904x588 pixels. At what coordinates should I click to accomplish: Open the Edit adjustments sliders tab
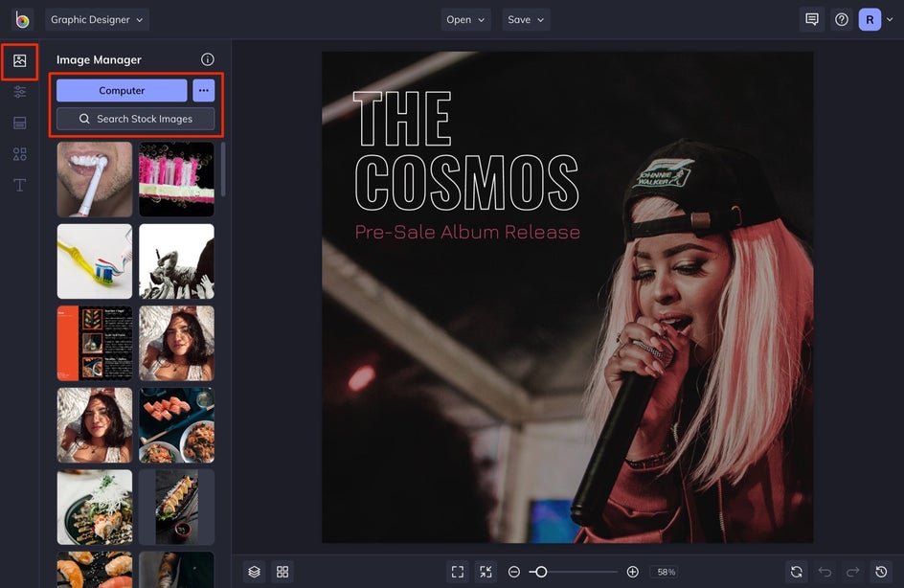tap(19, 92)
